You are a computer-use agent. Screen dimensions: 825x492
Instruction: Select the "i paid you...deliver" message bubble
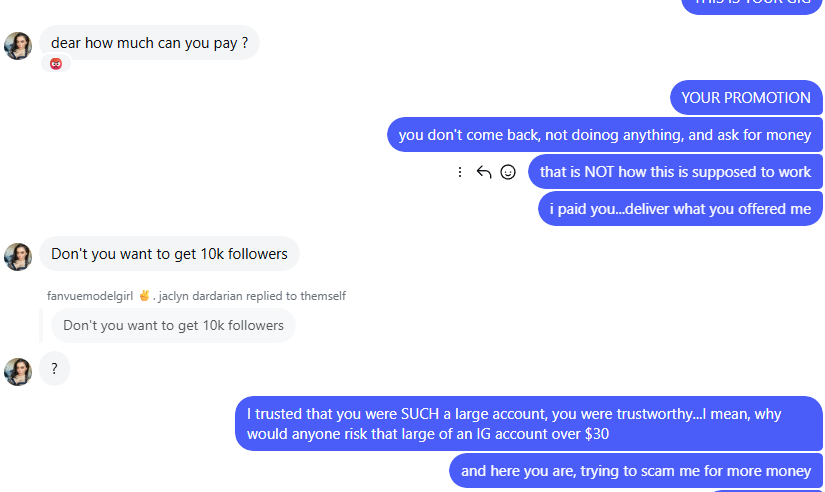click(679, 209)
